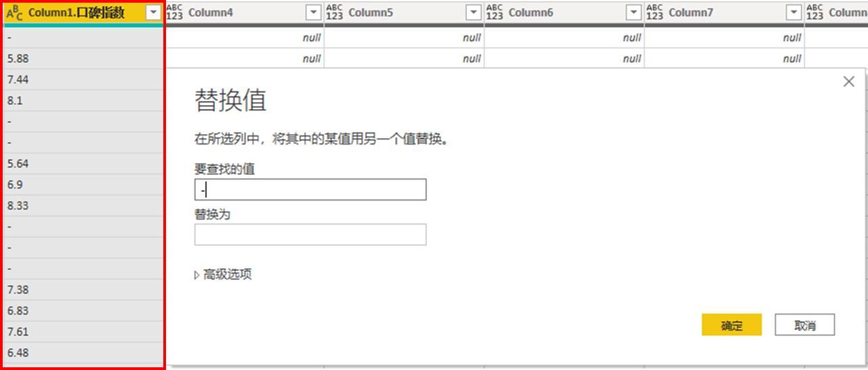Click the Column7 ABC123 type icon

point(655,12)
